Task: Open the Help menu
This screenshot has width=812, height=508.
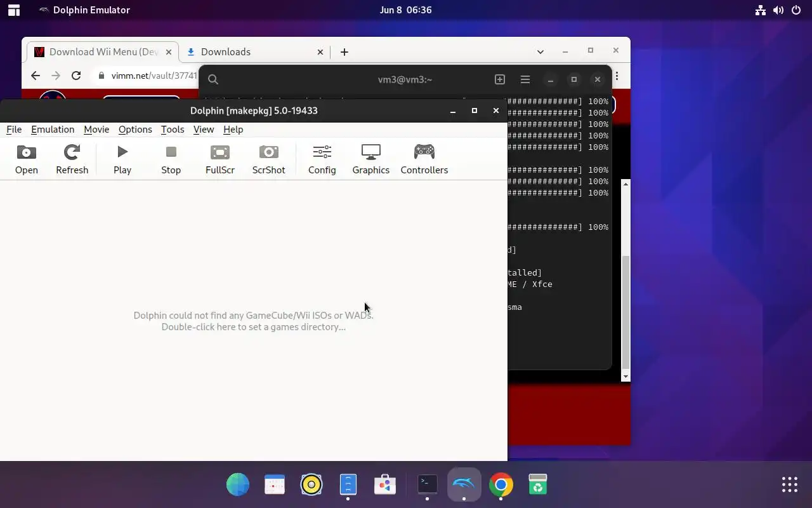Action: (x=233, y=130)
